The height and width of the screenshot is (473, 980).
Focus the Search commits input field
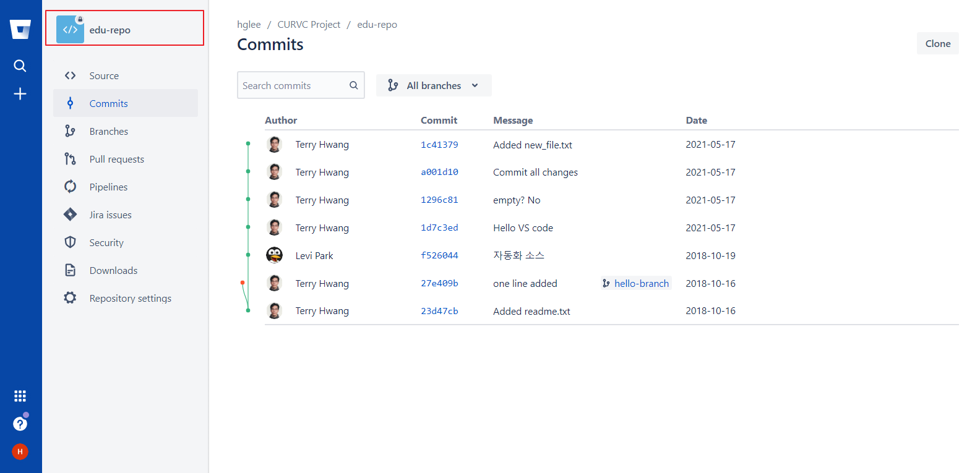pos(301,85)
